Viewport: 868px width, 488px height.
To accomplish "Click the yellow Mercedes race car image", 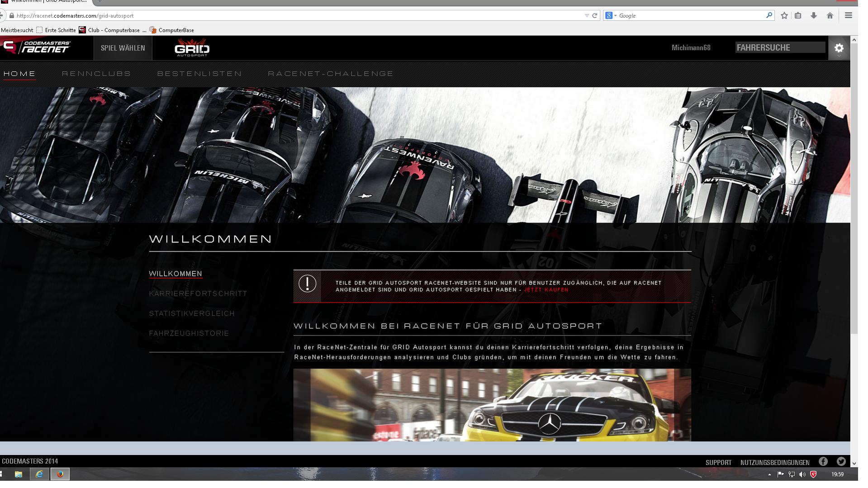I will click(492, 405).
